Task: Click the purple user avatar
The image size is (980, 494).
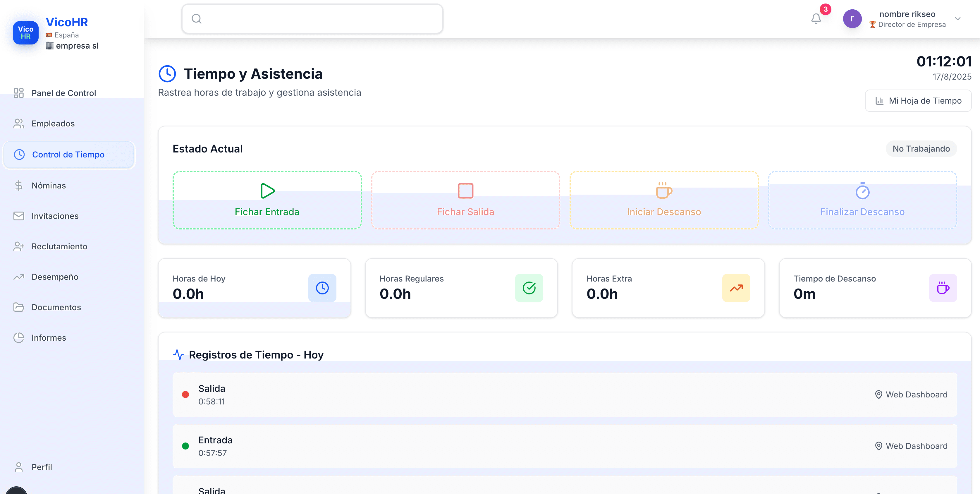Action: (852, 19)
